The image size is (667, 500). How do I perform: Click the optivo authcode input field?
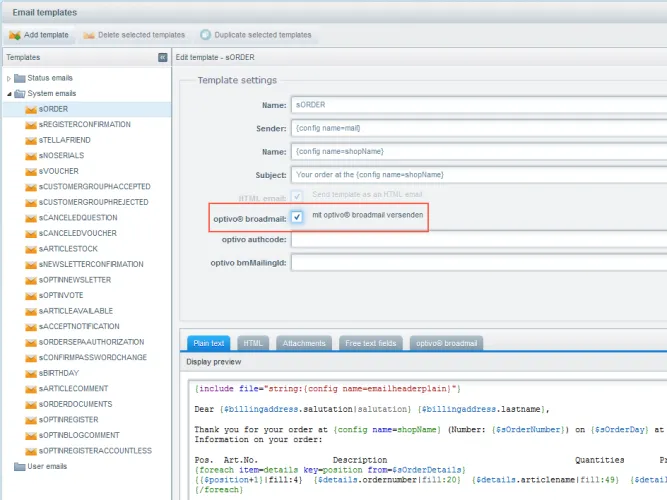479,240
